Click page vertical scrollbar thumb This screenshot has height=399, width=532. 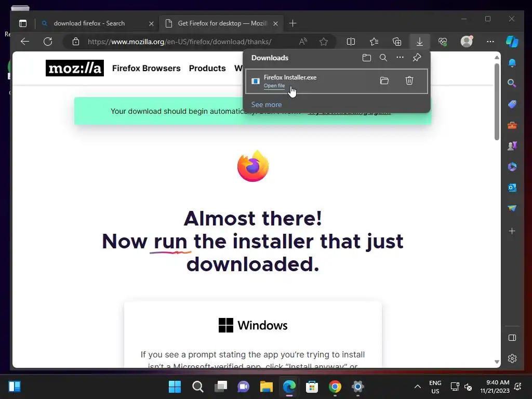[497, 102]
